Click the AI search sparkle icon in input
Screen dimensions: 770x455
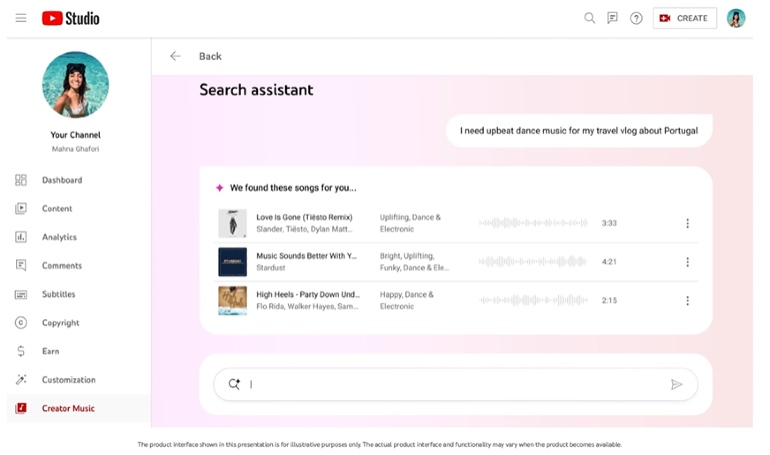click(234, 384)
